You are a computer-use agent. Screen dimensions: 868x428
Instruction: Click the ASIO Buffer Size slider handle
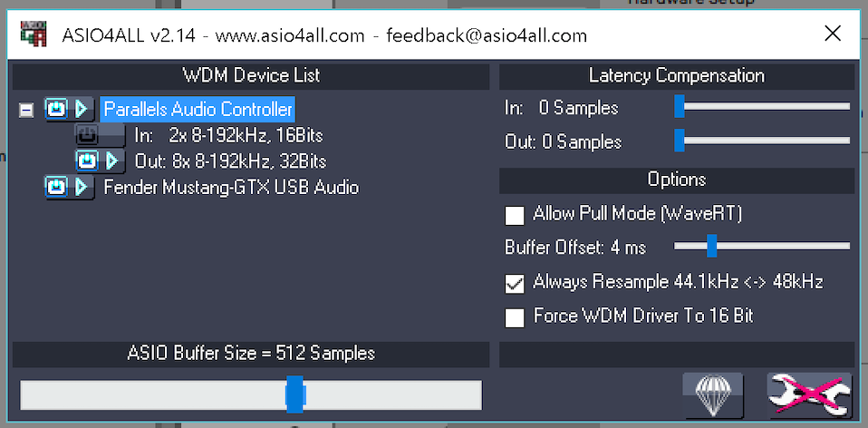point(294,394)
